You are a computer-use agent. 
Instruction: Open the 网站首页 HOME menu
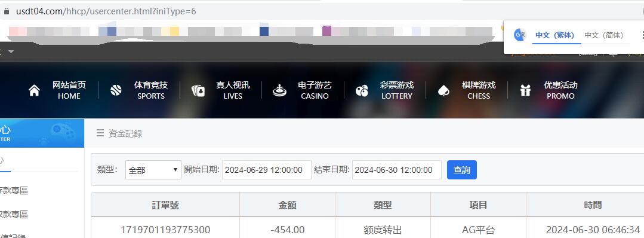coord(69,90)
